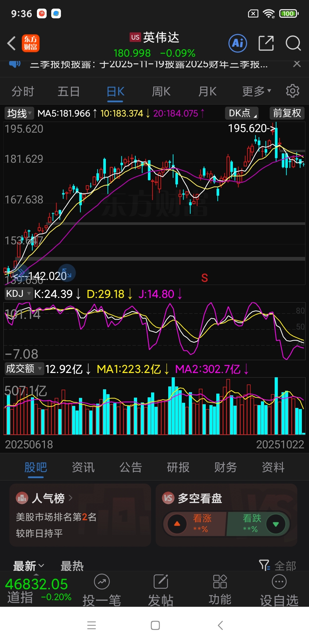Open Android recent apps menu button

(x=92, y=625)
